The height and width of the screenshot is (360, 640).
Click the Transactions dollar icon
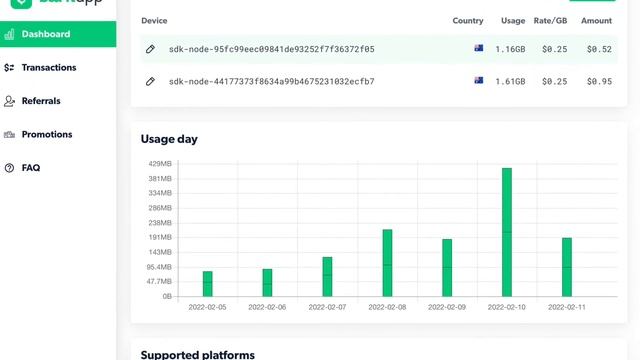point(9,68)
